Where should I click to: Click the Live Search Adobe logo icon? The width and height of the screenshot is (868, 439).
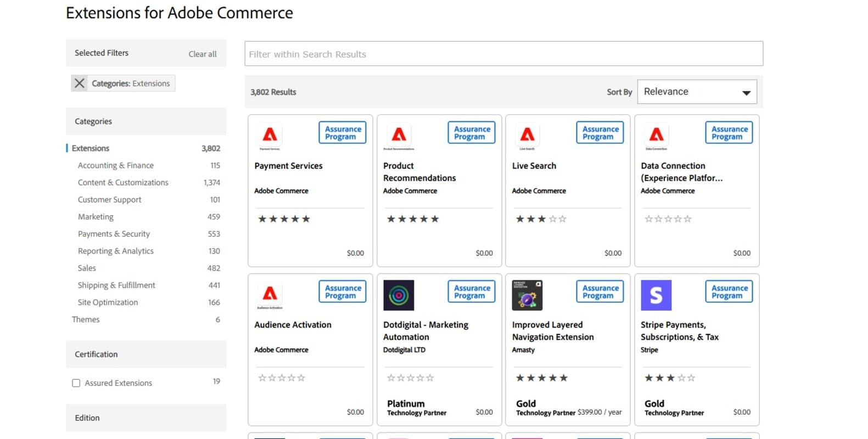(527, 135)
